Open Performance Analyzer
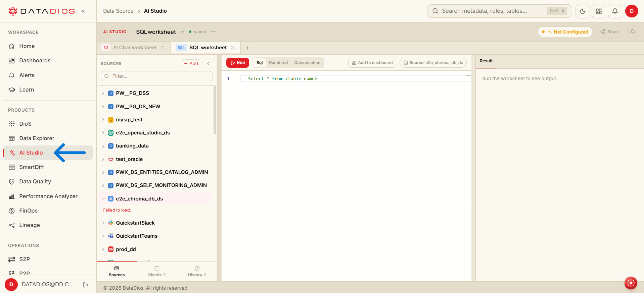Image resolution: width=644 pixels, height=293 pixels. (x=48, y=196)
